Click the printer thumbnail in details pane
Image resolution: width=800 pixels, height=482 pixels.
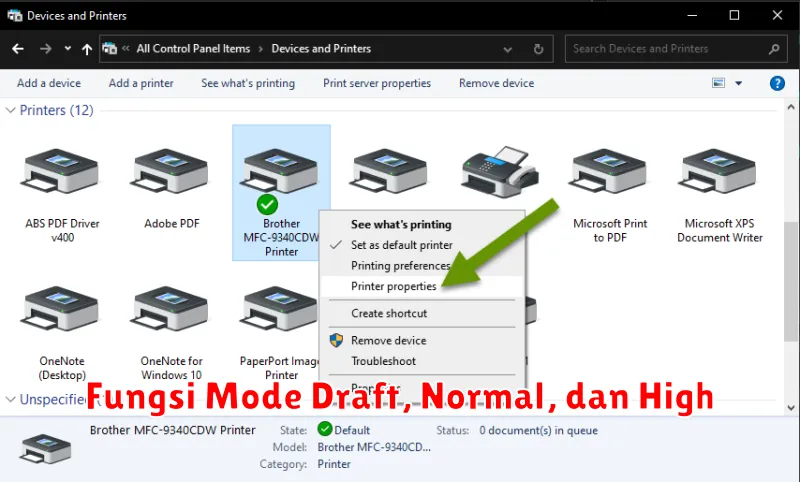click(x=45, y=448)
